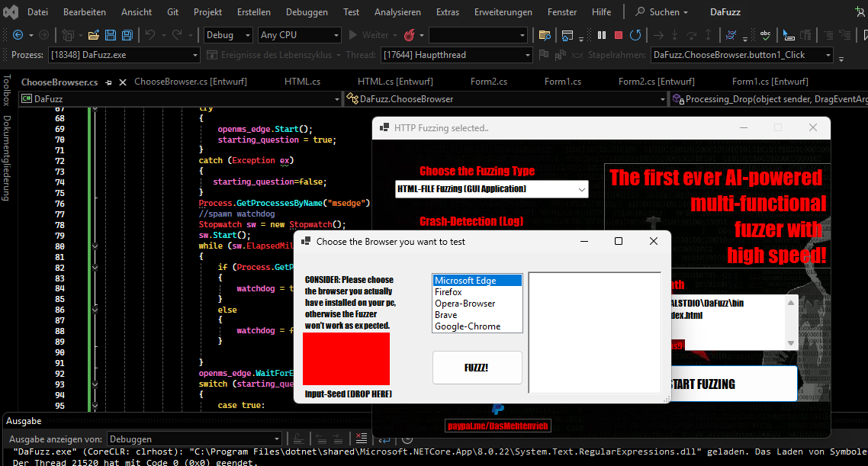Screen dimensions: 868x466
Task: Click the open file folder icon
Action: point(94,35)
